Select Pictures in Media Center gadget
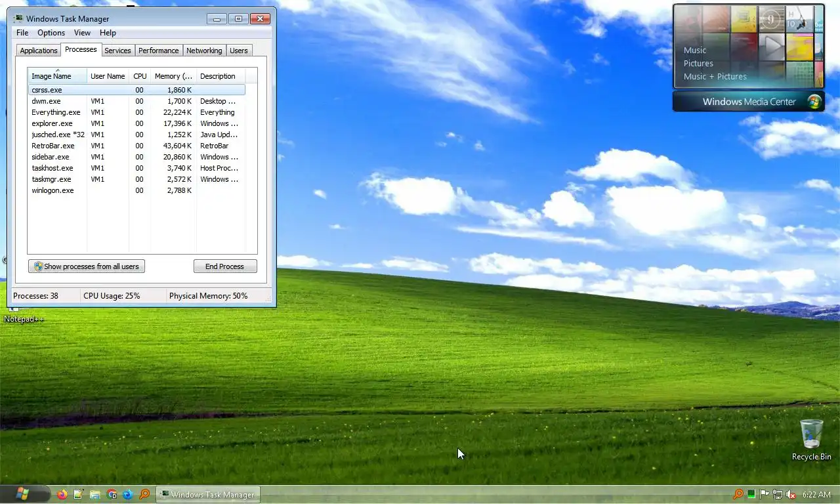This screenshot has height=504, width=840. point(698,63)
